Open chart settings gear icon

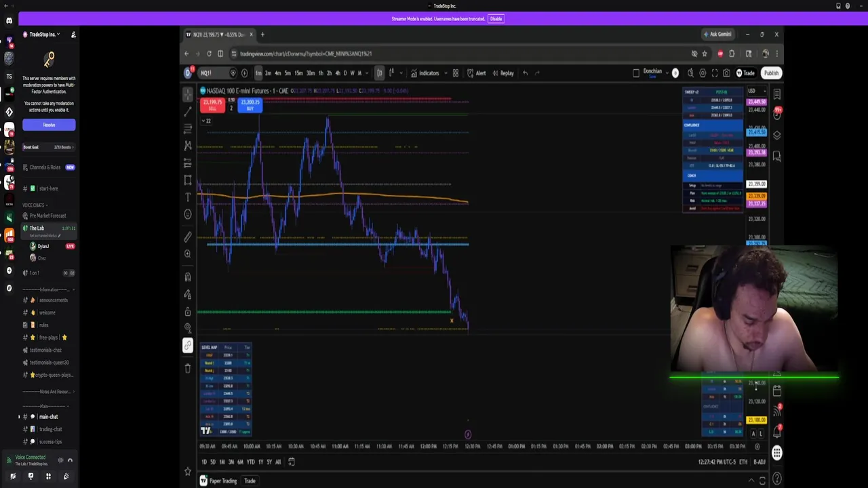[703, 73]
